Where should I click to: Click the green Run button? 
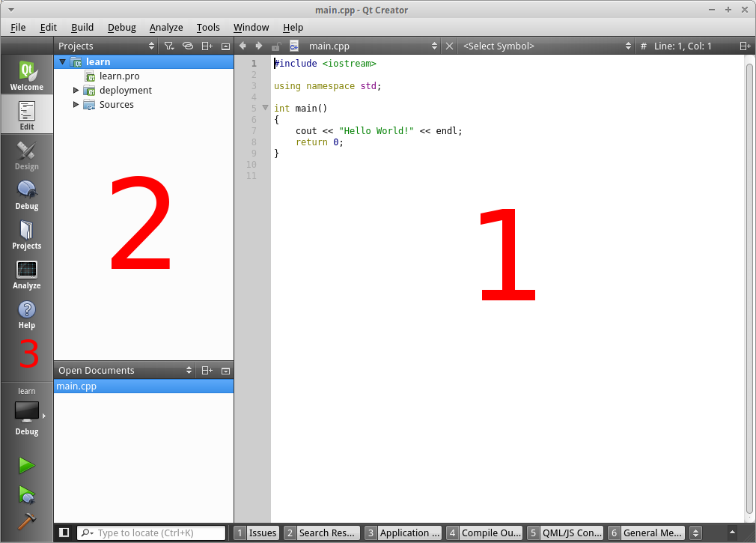(27, 466)
